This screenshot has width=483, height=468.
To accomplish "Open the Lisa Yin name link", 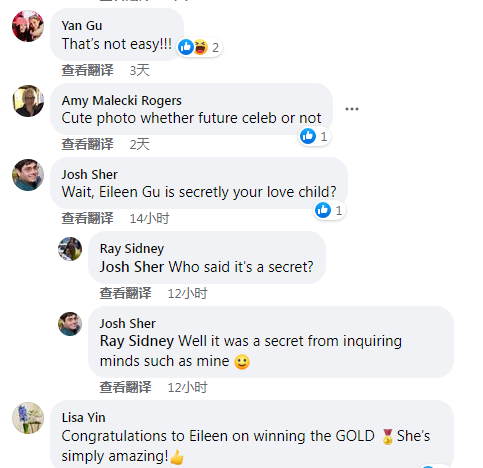I will tap(84, 418).
